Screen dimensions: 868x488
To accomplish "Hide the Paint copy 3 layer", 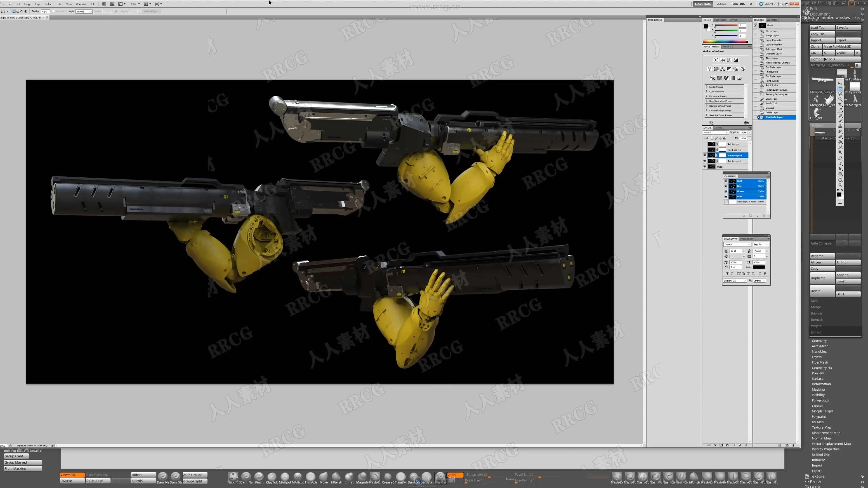I will [705, 161].
